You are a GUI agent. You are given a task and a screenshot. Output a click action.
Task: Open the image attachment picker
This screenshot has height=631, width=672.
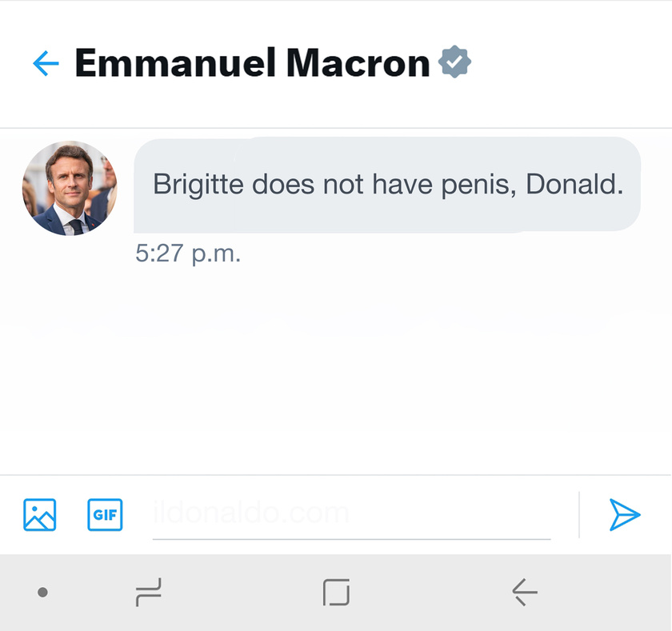pyautogui.click(x=40, y=515)
